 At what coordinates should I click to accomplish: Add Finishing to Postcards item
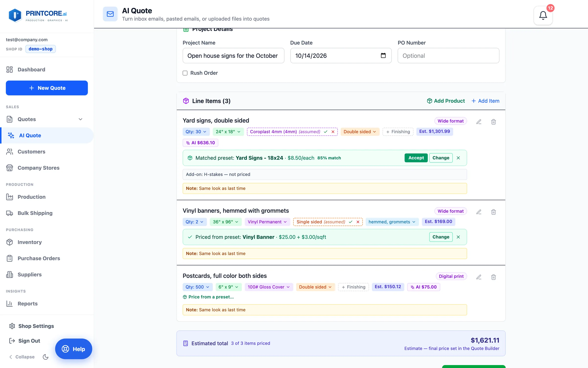[x=353, y=287]
